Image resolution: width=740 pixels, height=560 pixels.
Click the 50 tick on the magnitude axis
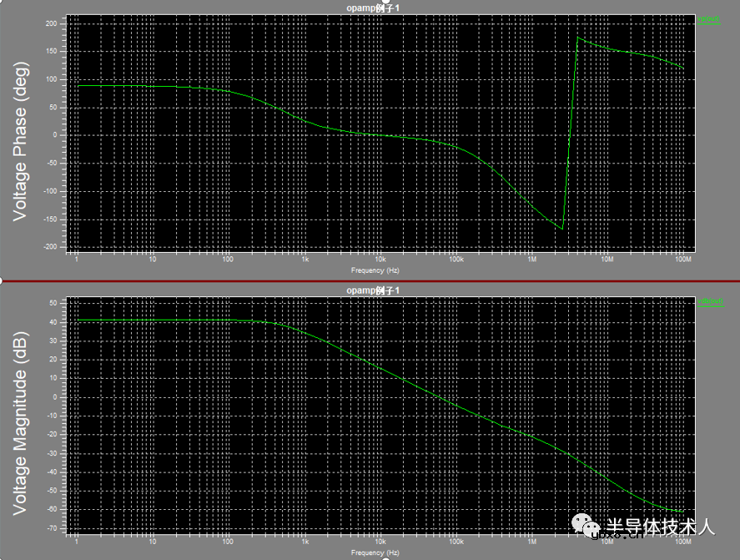coord(53,303)
